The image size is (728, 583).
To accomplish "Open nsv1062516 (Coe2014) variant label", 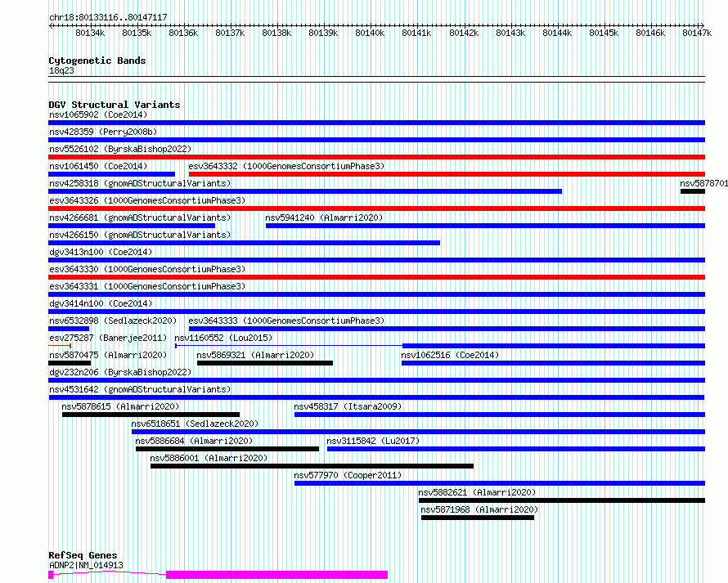I will tap(450, 355).
